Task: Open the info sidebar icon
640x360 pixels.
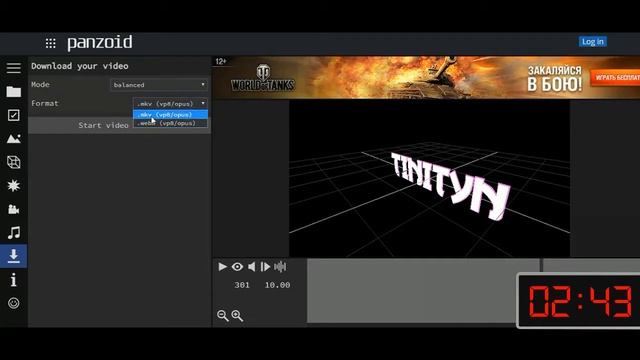Action: [x=13, y=280]
